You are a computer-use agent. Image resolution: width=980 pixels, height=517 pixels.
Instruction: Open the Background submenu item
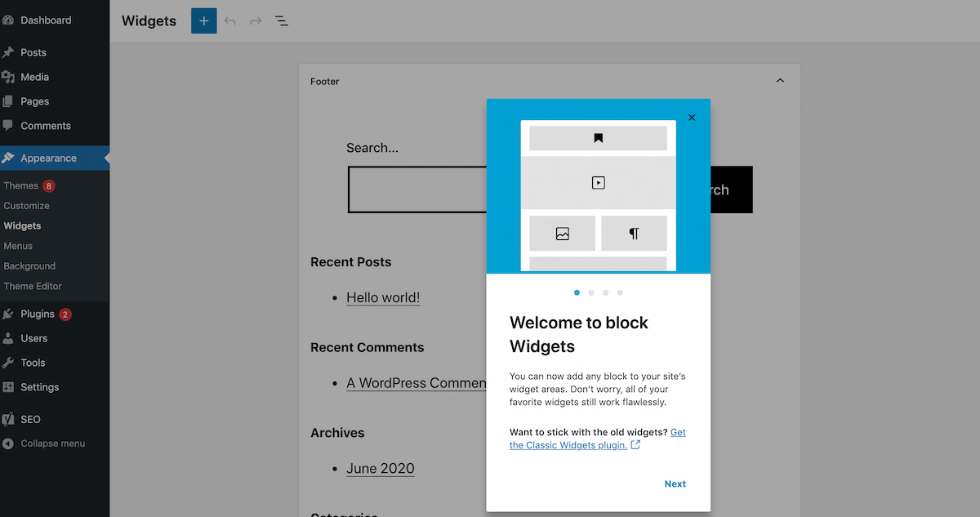pos(29,266)
